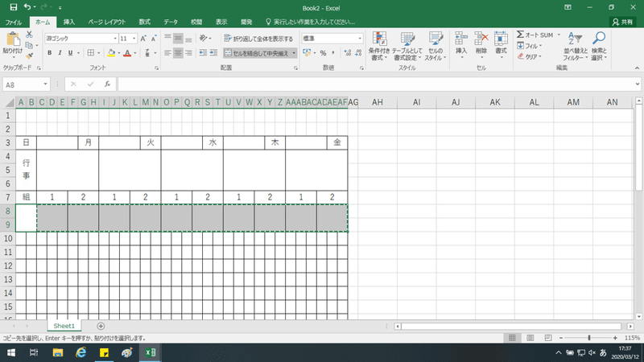Switch to View (表示) tab
The width and height of the screenshot is (644, 362).
(221, 22)
